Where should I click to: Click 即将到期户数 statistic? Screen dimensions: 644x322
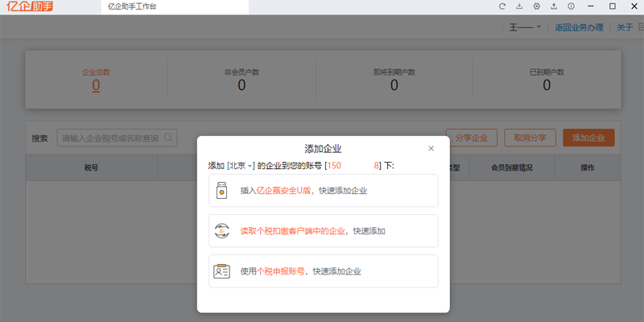click(x=394, y=80)
